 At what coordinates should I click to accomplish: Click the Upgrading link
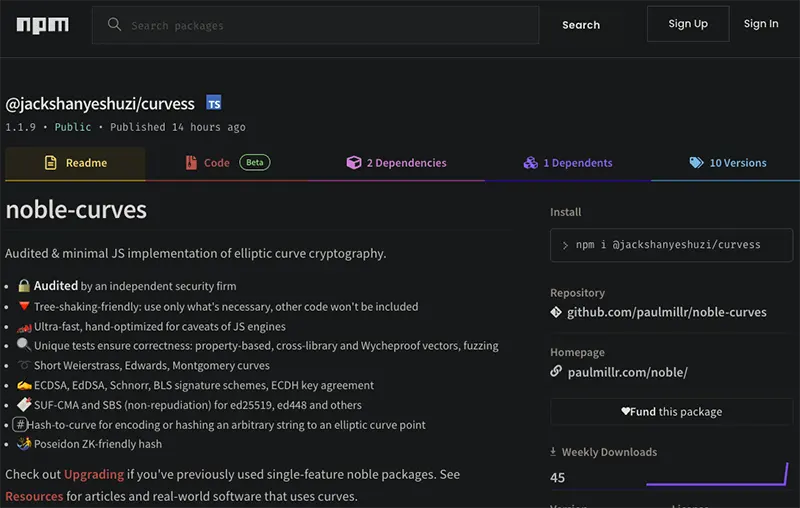pos(94,474)
